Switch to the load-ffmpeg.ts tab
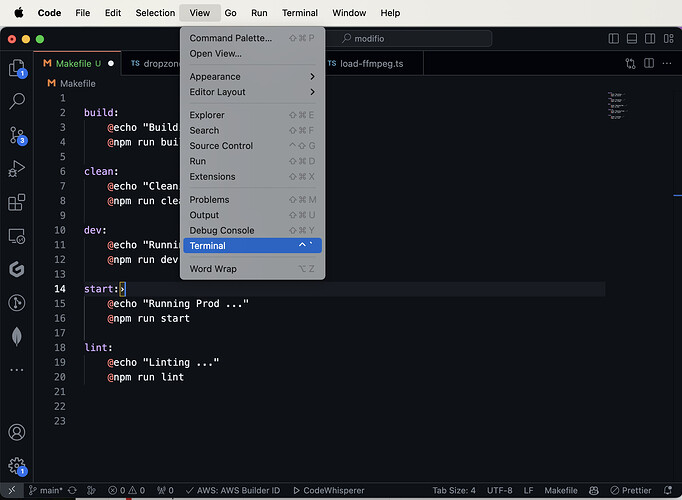 point(372,63)
